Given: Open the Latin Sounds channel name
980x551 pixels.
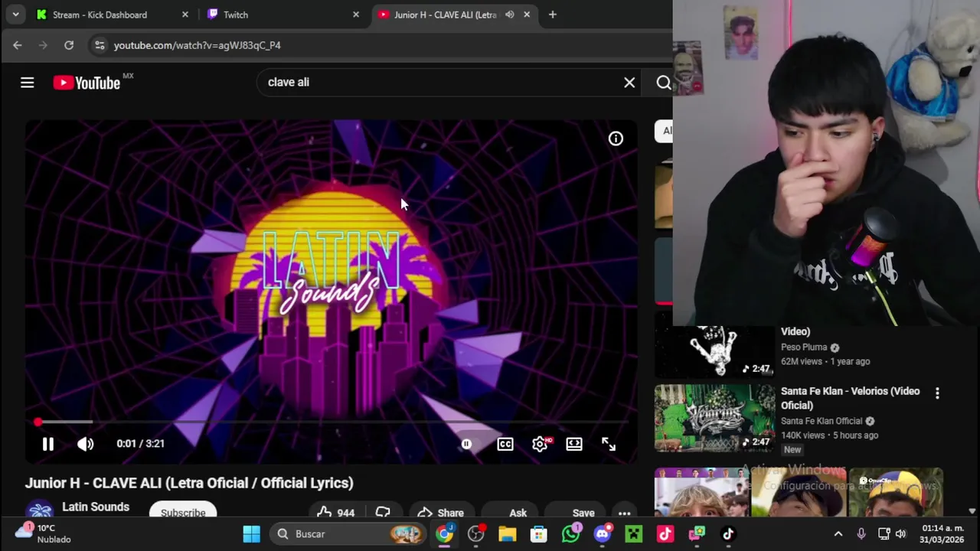Looking at the screenshot, I should (x=96, y=507).
